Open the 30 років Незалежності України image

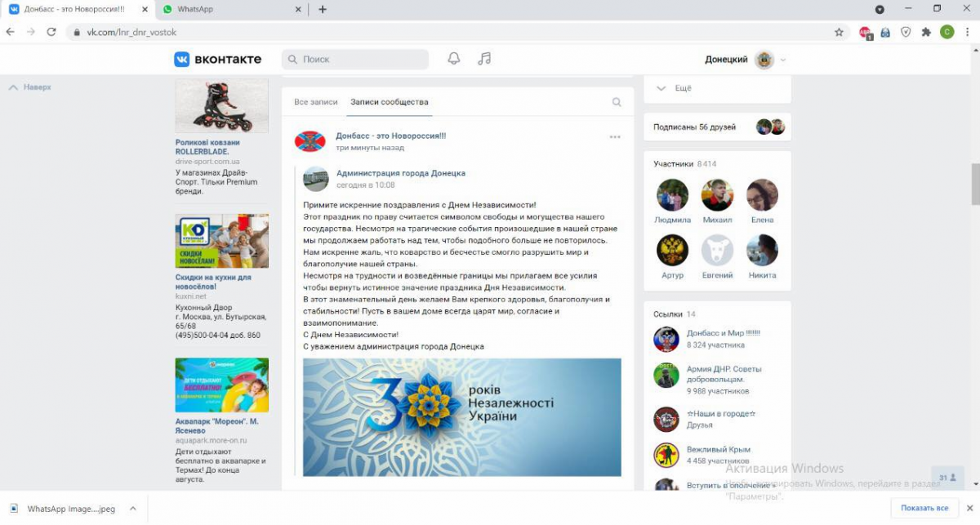(461, 416)
